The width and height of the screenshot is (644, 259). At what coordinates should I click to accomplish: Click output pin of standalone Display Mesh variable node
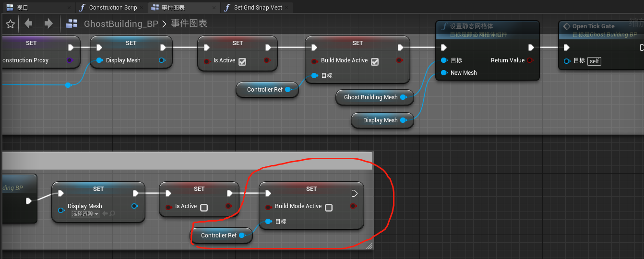coord(403,120)
